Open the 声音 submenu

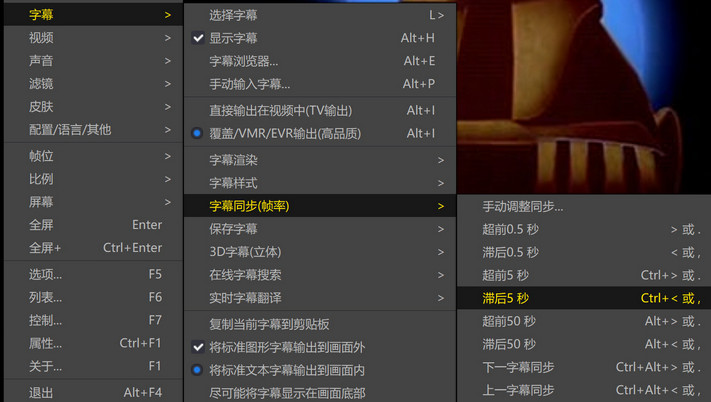tap(93, 61)
